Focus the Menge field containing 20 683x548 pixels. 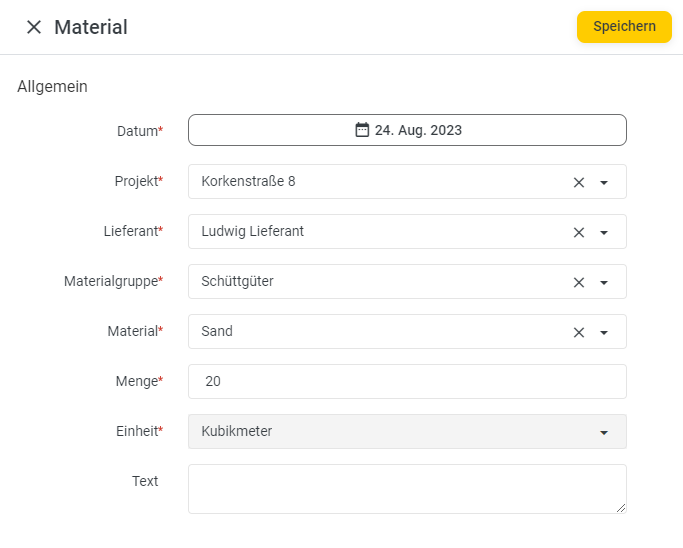(407, 381)
